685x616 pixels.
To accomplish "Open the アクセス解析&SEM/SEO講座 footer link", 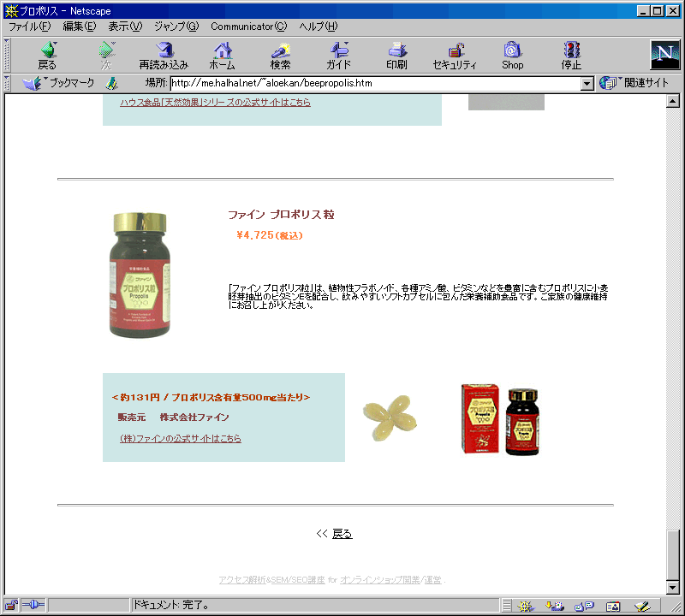I will [271, 580].
